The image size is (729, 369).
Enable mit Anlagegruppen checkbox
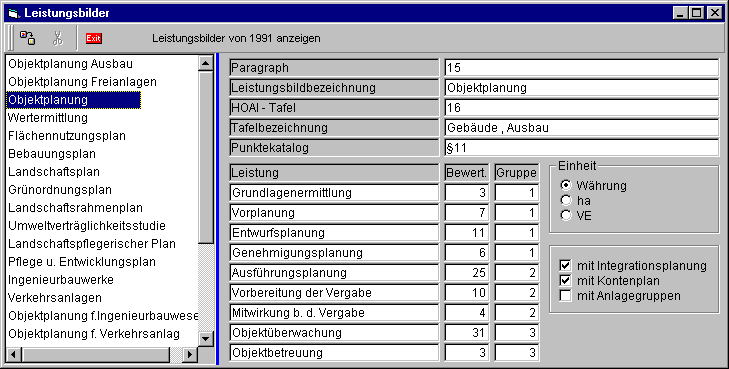pos(565,295)
